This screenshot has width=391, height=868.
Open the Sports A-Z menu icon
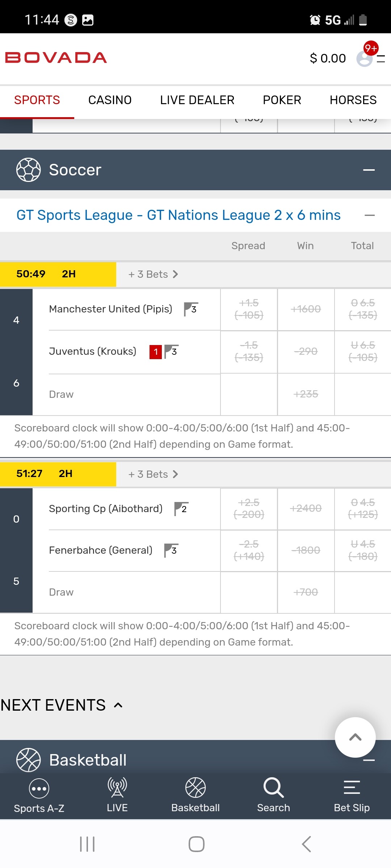click(x=39, y=788)
